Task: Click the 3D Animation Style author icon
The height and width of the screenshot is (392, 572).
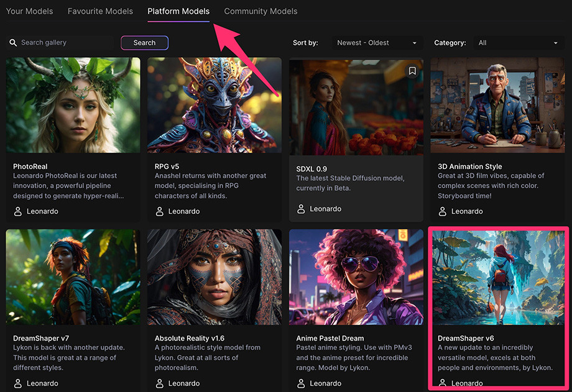Action: click(x=443, y=211)
